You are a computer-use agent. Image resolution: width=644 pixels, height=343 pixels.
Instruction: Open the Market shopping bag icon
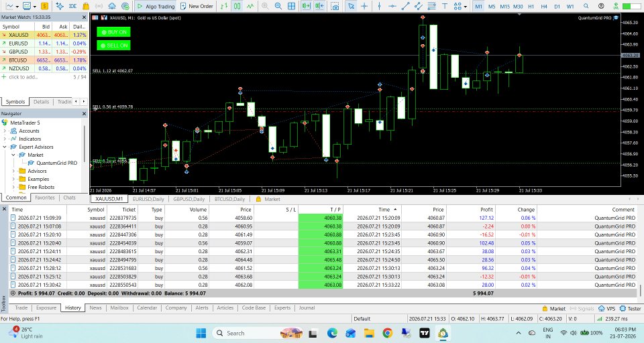click(x=86, y=6)
